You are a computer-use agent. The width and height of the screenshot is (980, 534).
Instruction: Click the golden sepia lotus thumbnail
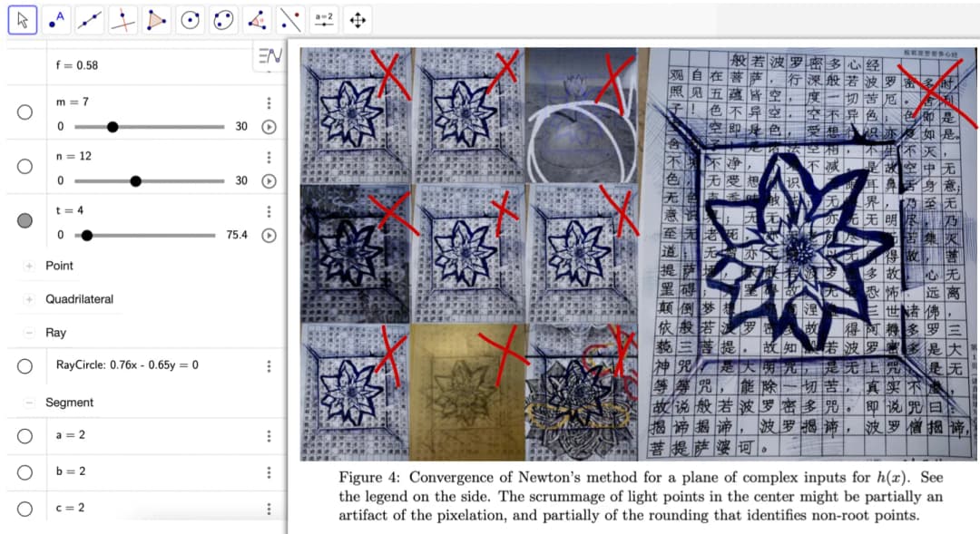(x=467, y=393)
